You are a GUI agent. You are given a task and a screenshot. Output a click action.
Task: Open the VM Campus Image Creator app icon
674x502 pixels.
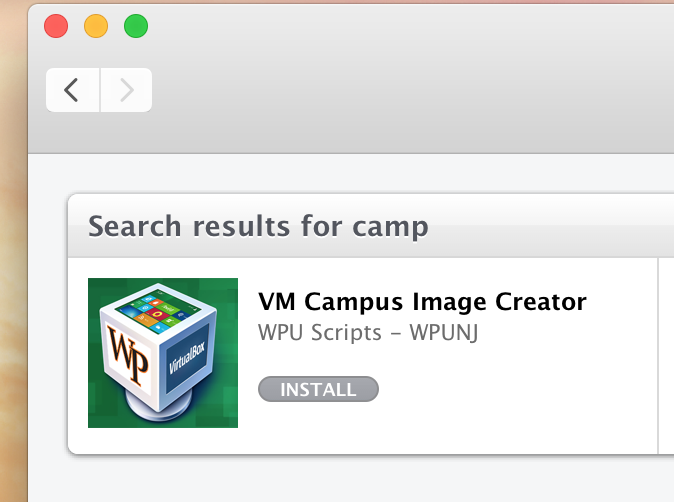[163, 352]
